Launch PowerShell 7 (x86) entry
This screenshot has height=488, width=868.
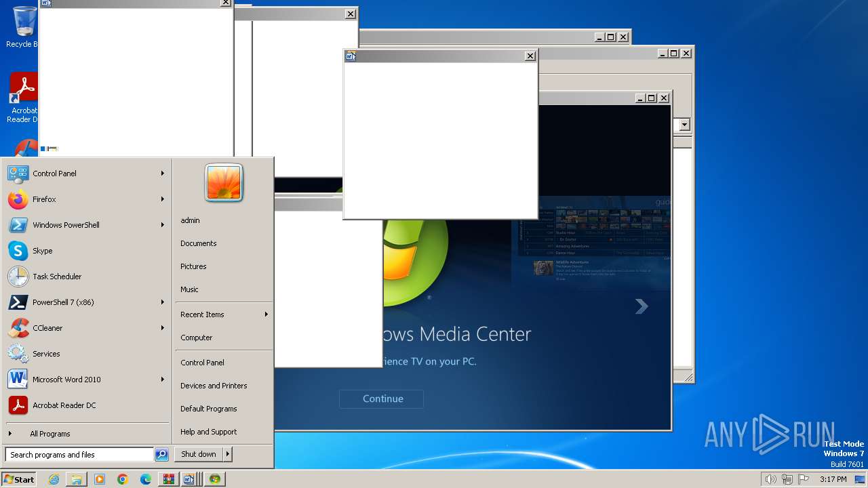click(x=87, y=302)
